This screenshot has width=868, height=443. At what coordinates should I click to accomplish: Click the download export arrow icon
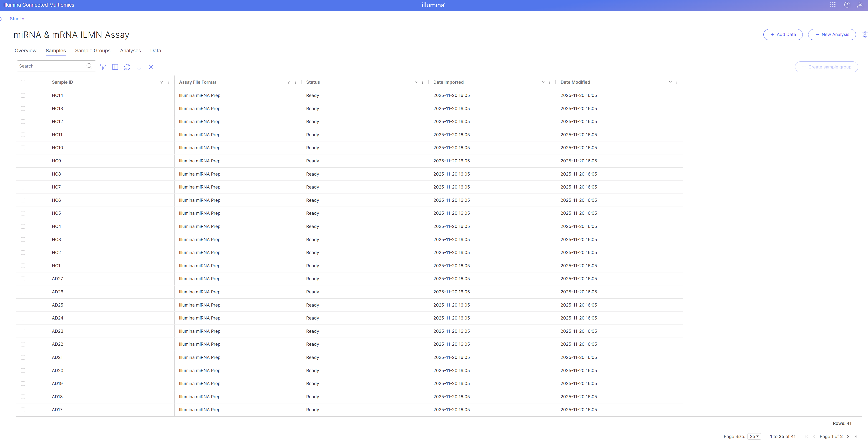click(139, 67)
